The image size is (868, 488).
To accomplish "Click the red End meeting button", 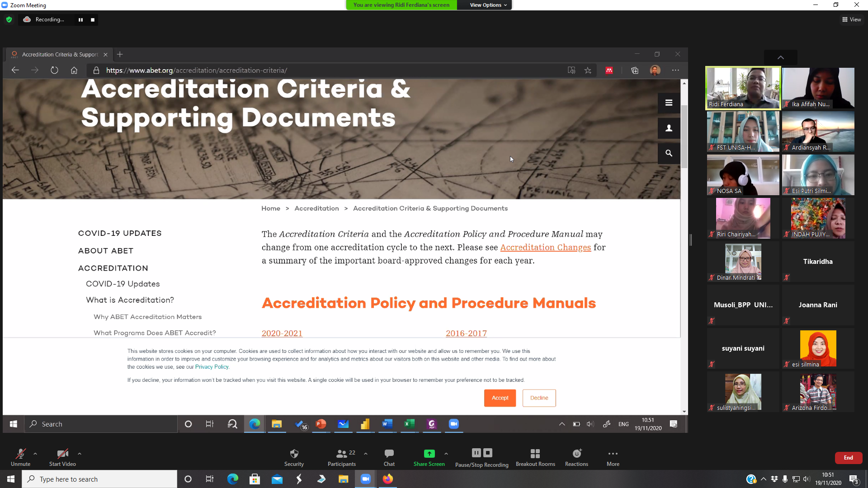I will tap(848, 458).
